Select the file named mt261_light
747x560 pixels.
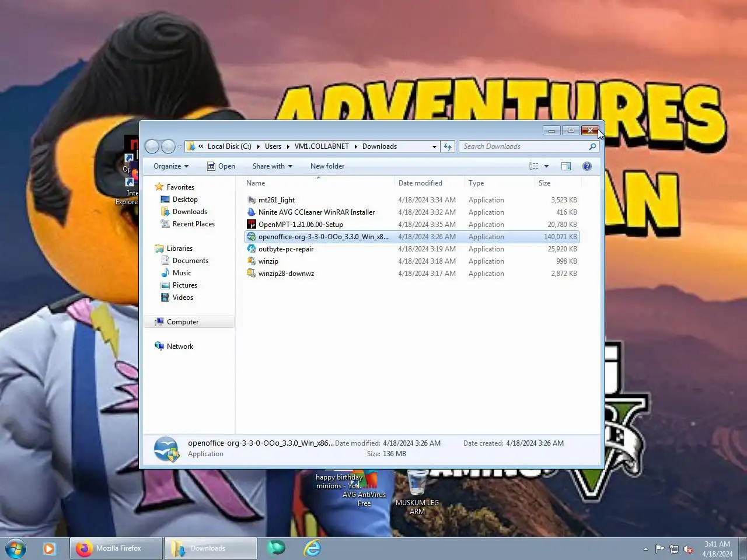tap(277, 200)
